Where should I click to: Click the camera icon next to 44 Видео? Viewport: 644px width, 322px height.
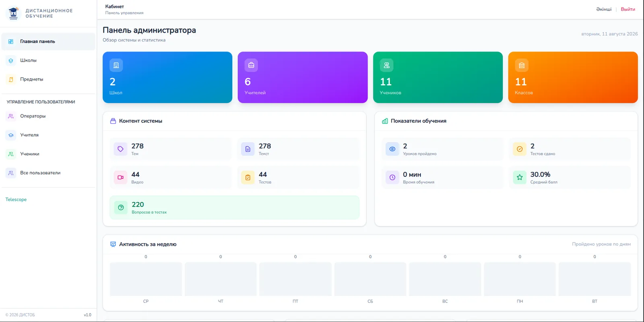pos(120,177)
